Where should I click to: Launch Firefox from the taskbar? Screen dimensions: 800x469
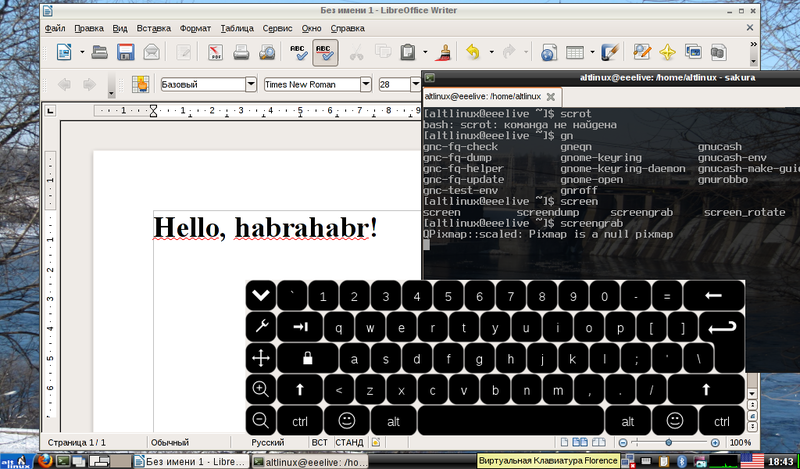pyautogui.click(x=45, y=461)
